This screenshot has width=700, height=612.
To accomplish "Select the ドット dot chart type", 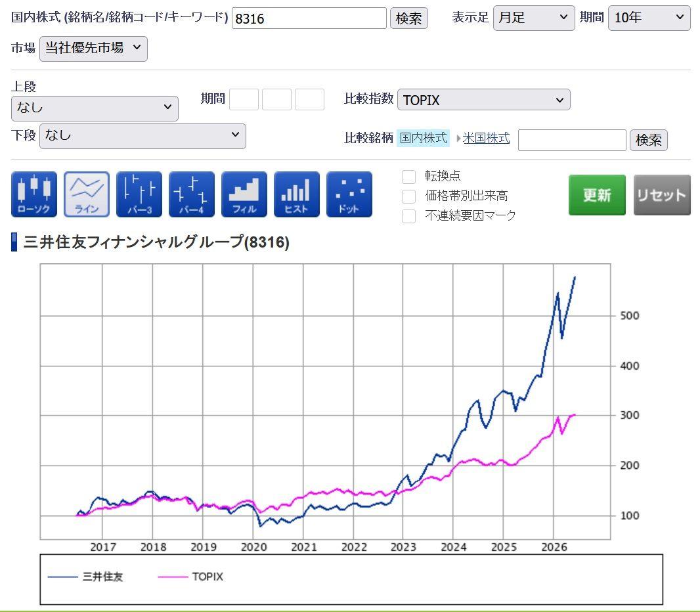I will (x=349, y=194).
